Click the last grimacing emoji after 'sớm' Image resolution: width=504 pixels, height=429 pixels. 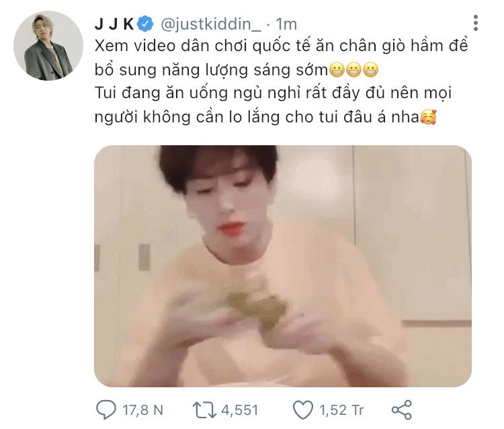click(370, 70)
